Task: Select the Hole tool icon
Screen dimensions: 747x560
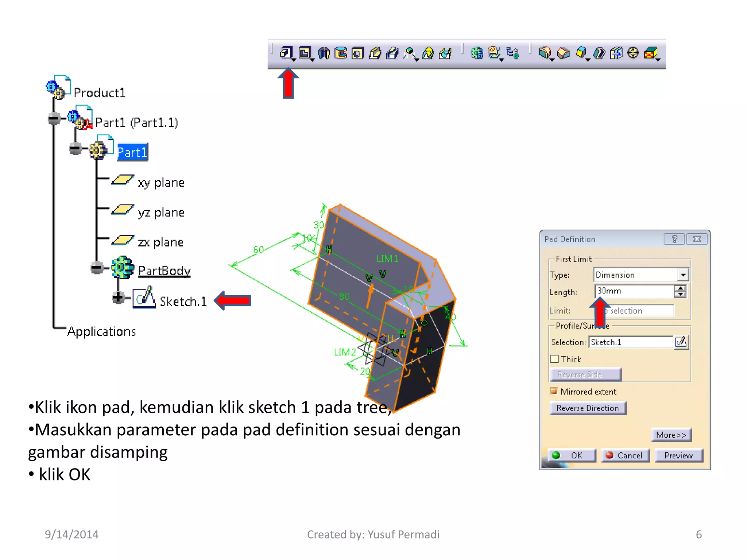Action: click(358, 53)
